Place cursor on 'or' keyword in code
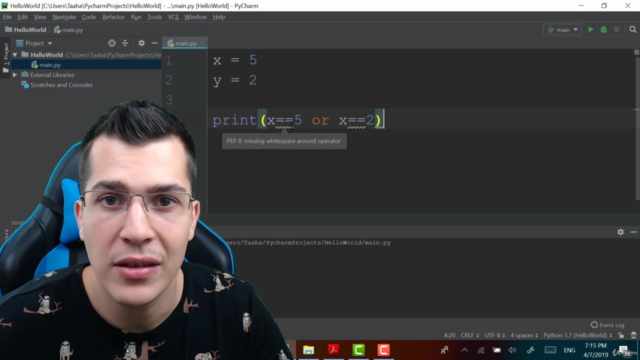This screenshot has width=640, height=360. pyautogui.click(x=320, y=120)
